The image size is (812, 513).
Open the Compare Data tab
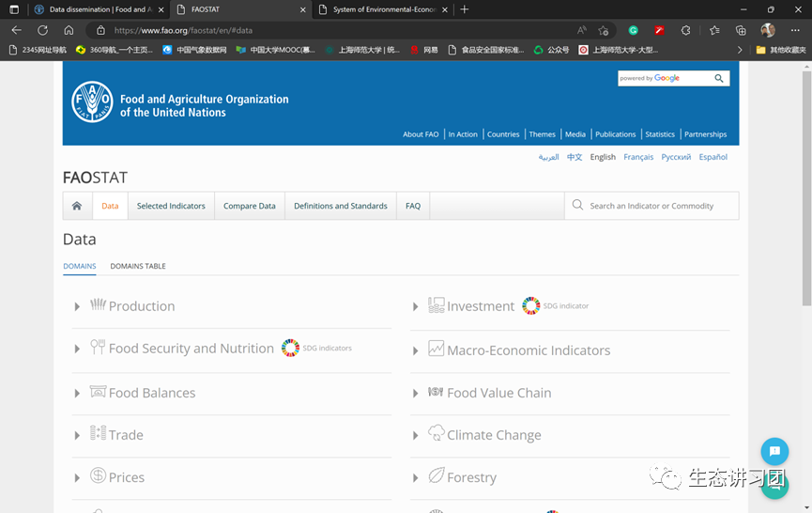250,206
